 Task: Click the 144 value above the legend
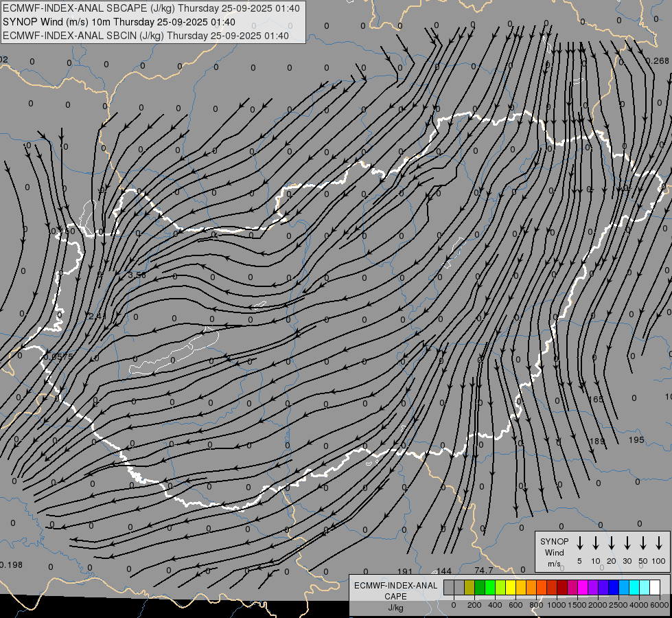click(444, 571)
